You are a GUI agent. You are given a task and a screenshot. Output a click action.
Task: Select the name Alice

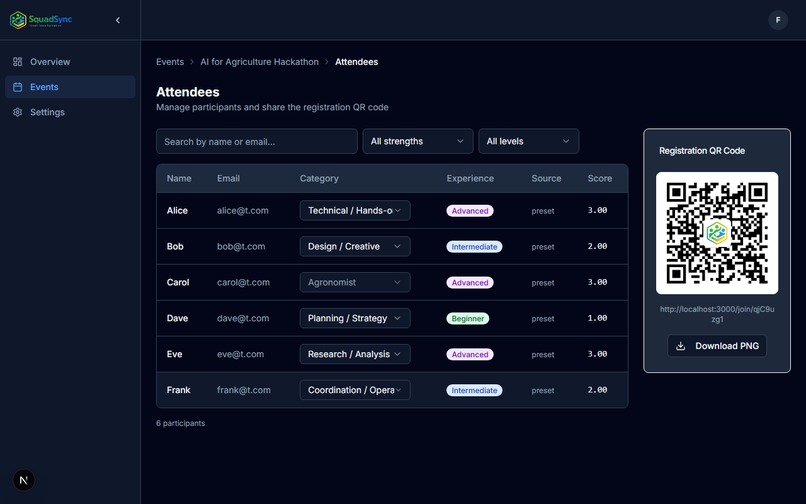(x=177, y=210)
